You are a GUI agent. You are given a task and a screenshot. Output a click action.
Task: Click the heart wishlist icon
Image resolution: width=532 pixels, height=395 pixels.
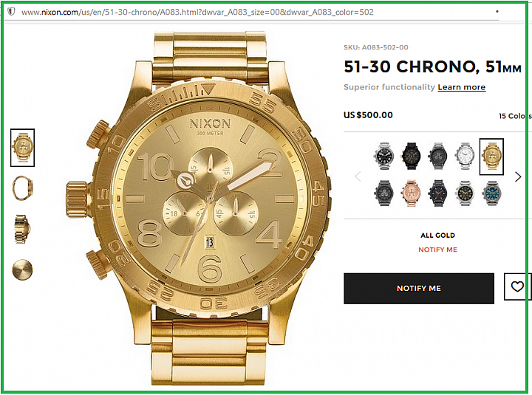(516, 286)
